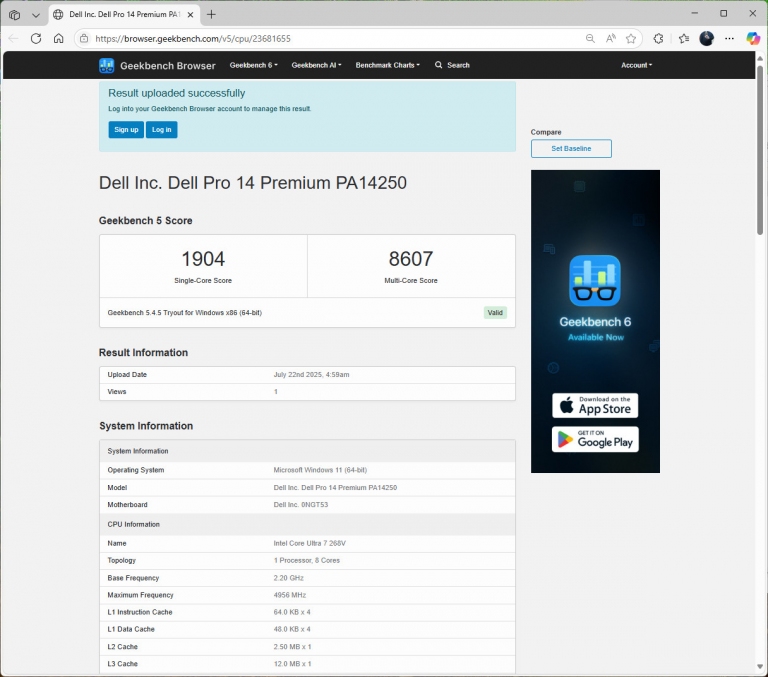Expand the Geekbench 6 menu
Viewport: 768px width, 677px height.
point(253,65)
